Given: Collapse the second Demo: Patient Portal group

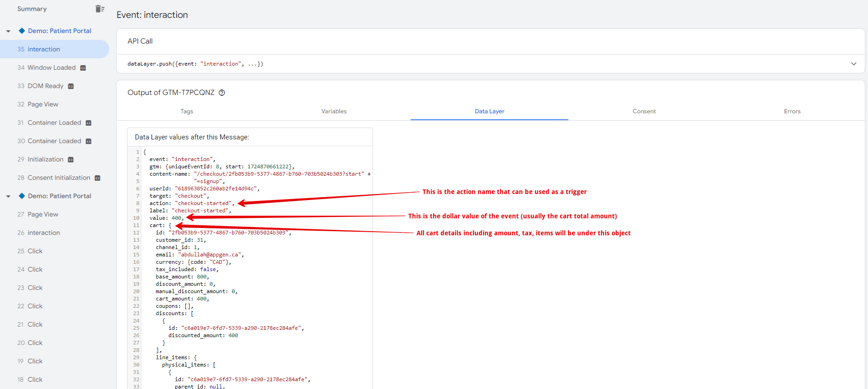Looking at the screenshot, I should click(x=8, y=196).
